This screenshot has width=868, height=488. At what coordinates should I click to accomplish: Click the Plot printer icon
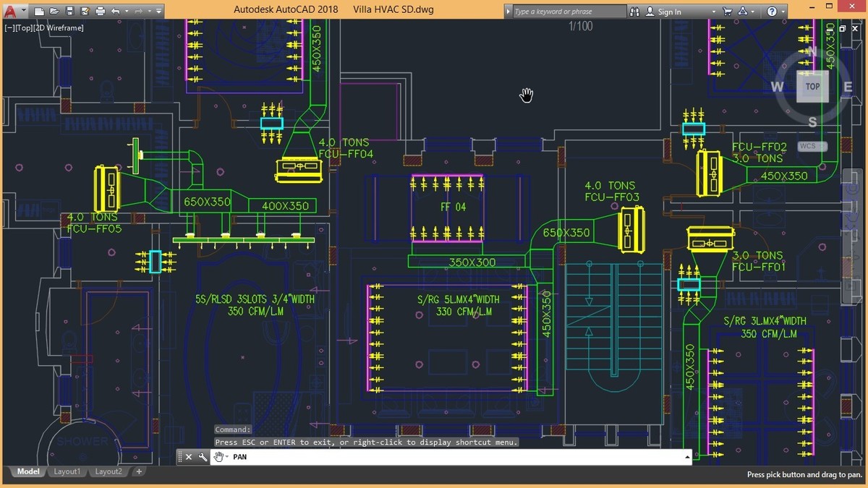pos(101,12)
